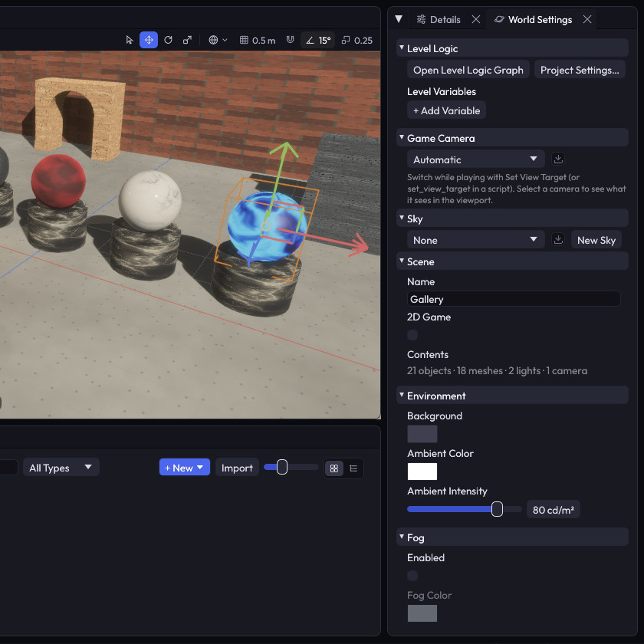This screenshot has height=644, width=644.
Task: Select the white marble sphere
Action: coord(150,200)
